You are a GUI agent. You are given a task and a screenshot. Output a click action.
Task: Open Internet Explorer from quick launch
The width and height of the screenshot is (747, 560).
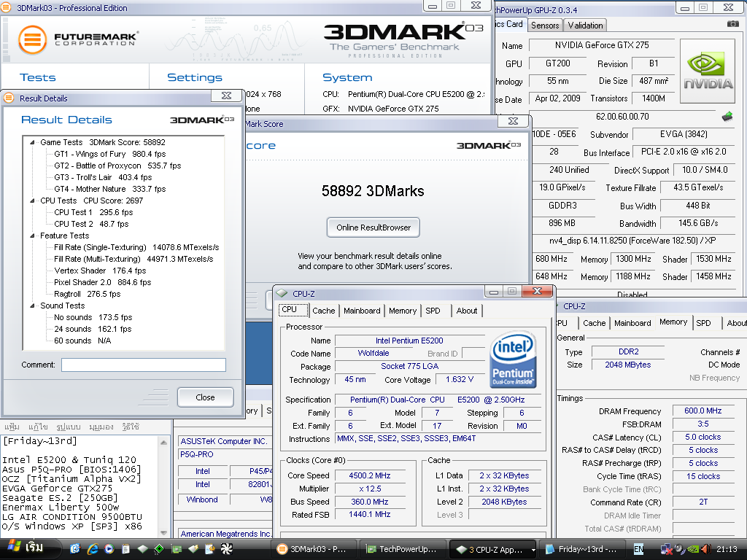[93, 549]
